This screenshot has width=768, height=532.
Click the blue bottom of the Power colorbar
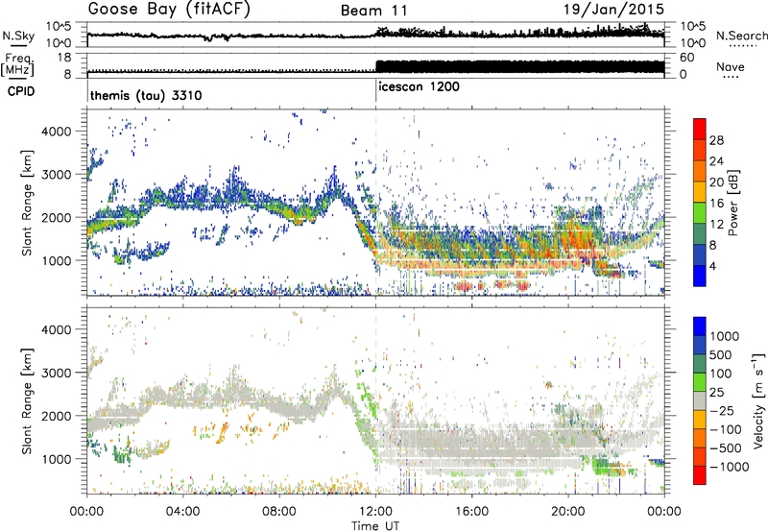[700, 276]
